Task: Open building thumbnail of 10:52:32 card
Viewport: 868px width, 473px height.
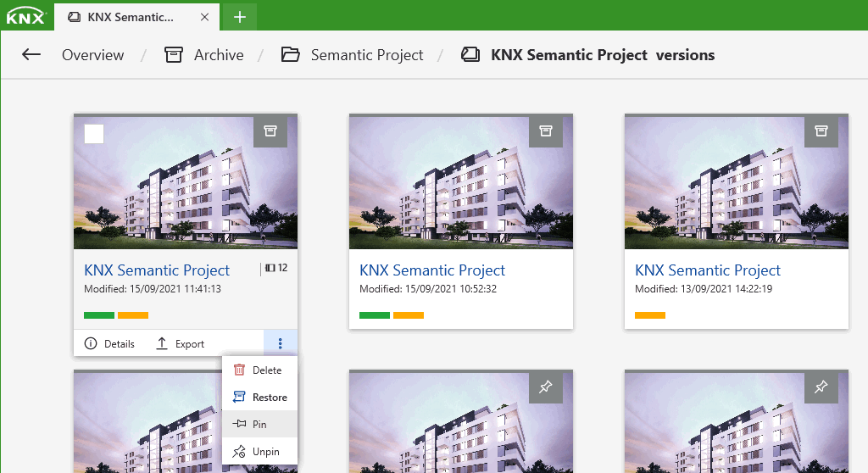Action: pos(461,181)
